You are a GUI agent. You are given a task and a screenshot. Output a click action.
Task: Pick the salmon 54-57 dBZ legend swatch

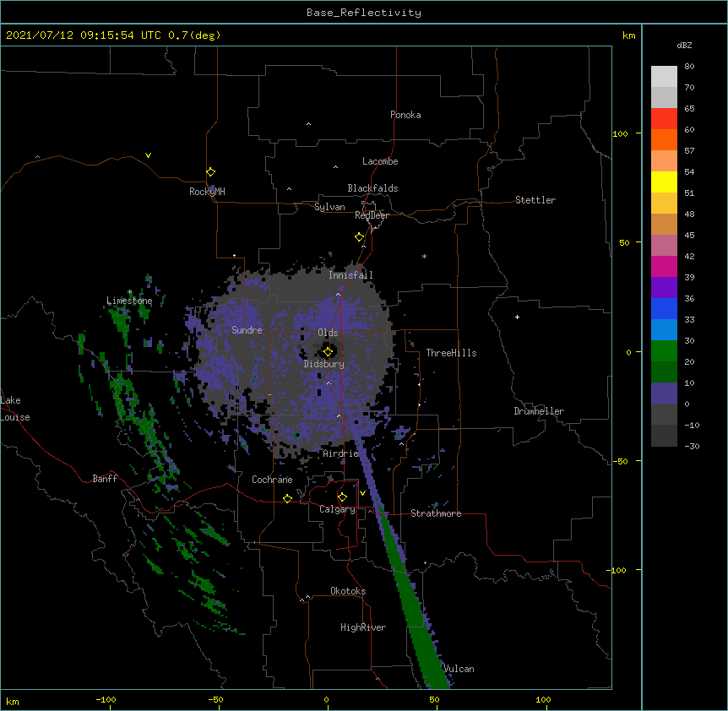pyautogui.click(x=664, y=161)
